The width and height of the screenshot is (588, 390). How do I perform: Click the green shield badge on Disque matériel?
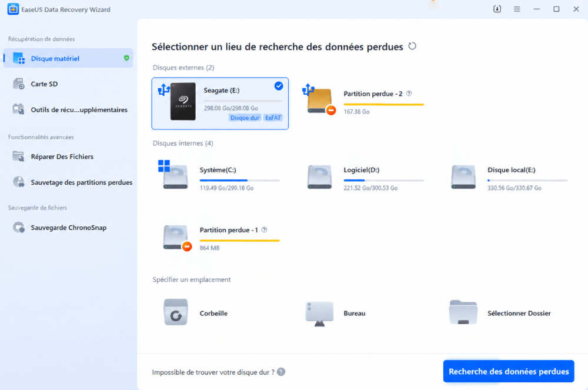click(x=126, y=58)
